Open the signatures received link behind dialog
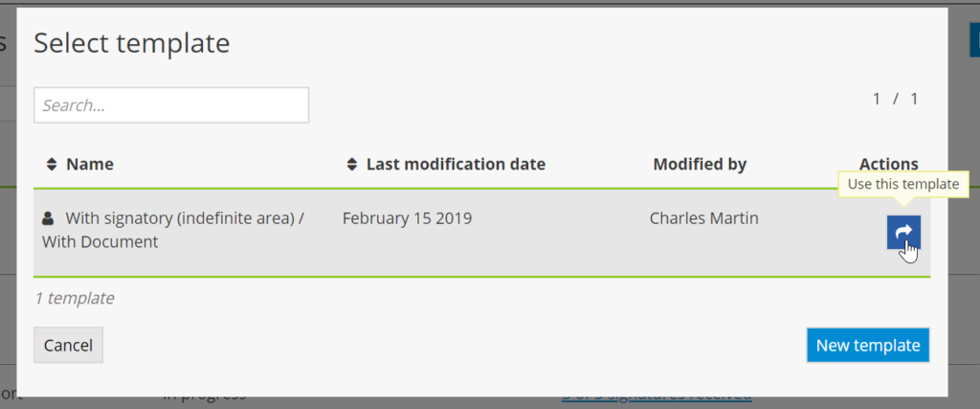 pyautogui.click(x=656, y=396)
